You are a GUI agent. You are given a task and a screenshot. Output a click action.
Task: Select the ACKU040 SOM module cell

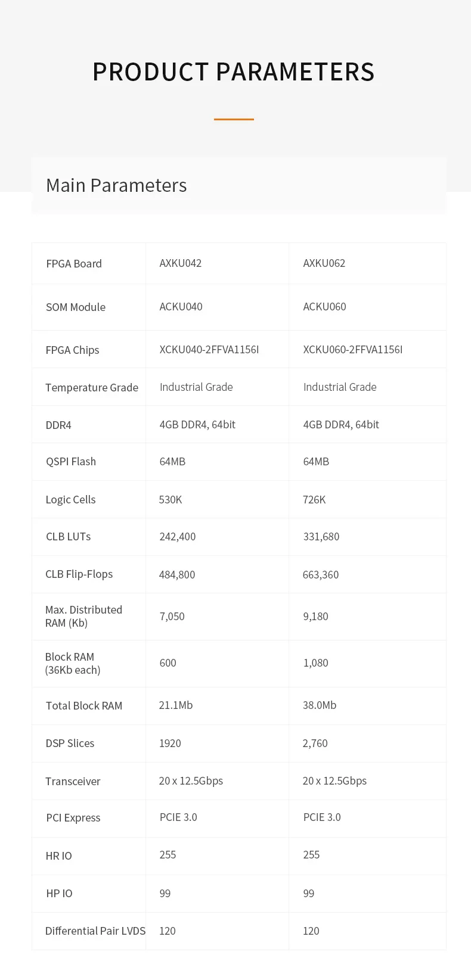point(181,307)
